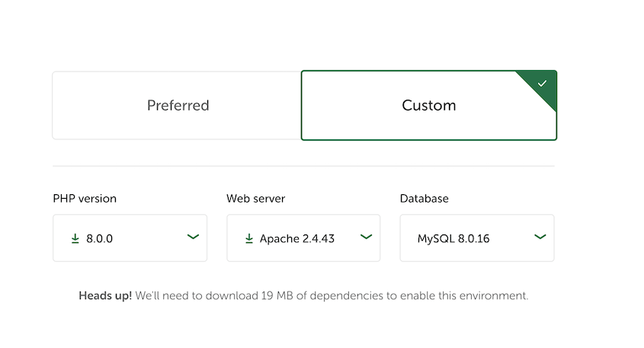Select the Preferred environment option
The image size is (644, 348).
coord(177,106)
